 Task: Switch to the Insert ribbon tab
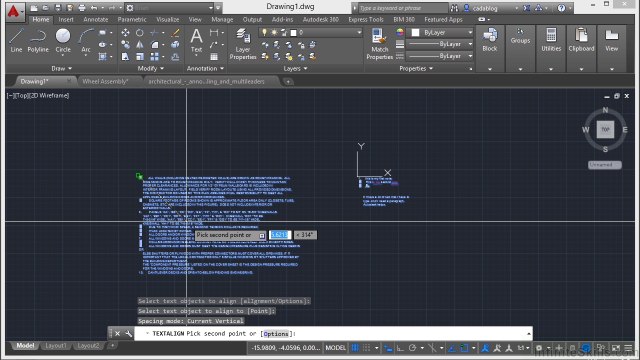[x=66, y=19]
